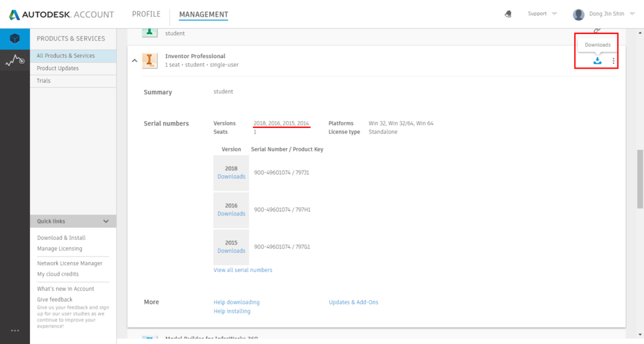The width and height of the screenshot is (644, 344).
Task: Click the scrollbar up arrow
Action: 640,33
